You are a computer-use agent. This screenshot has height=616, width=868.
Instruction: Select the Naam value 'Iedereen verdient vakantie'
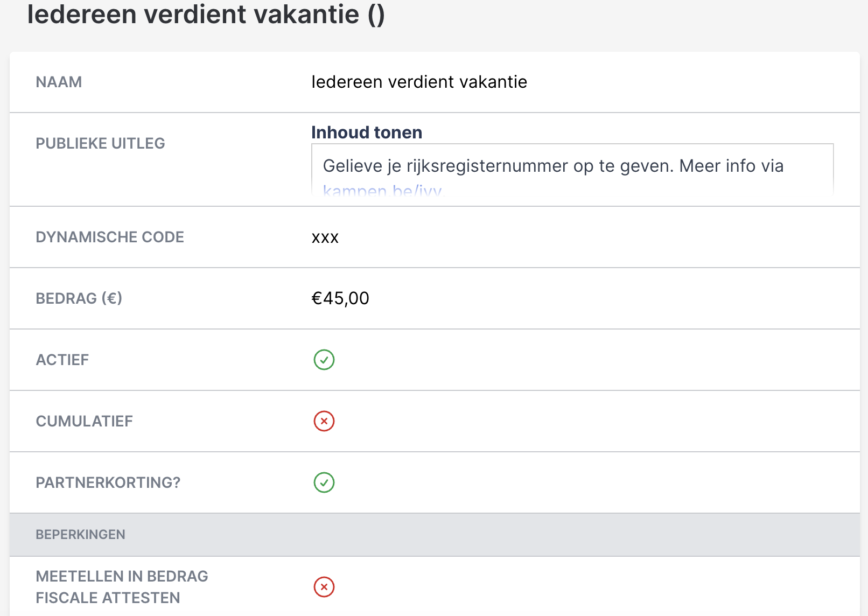pos(419,82)
